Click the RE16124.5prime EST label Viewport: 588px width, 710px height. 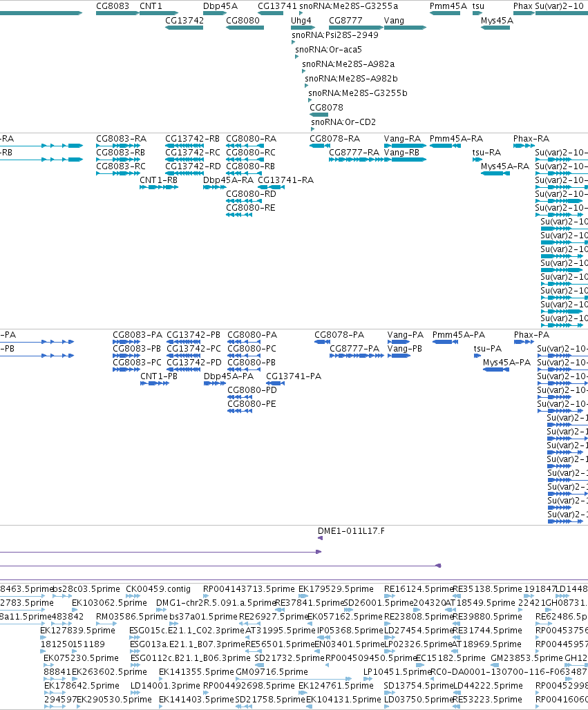point(419,588)
